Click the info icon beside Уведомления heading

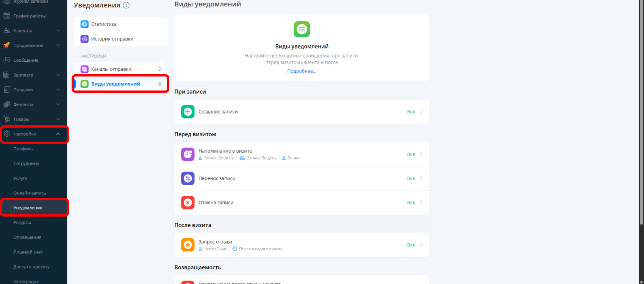[126, 5]
